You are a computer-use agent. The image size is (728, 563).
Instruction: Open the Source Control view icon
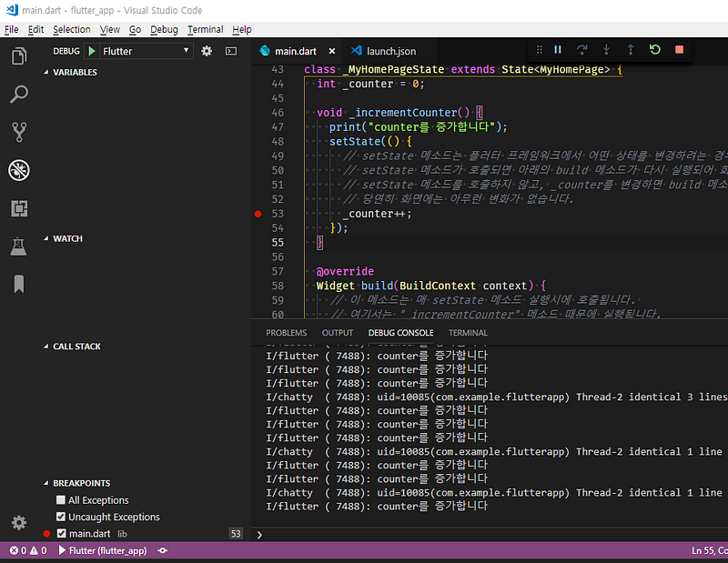point(18,133)
